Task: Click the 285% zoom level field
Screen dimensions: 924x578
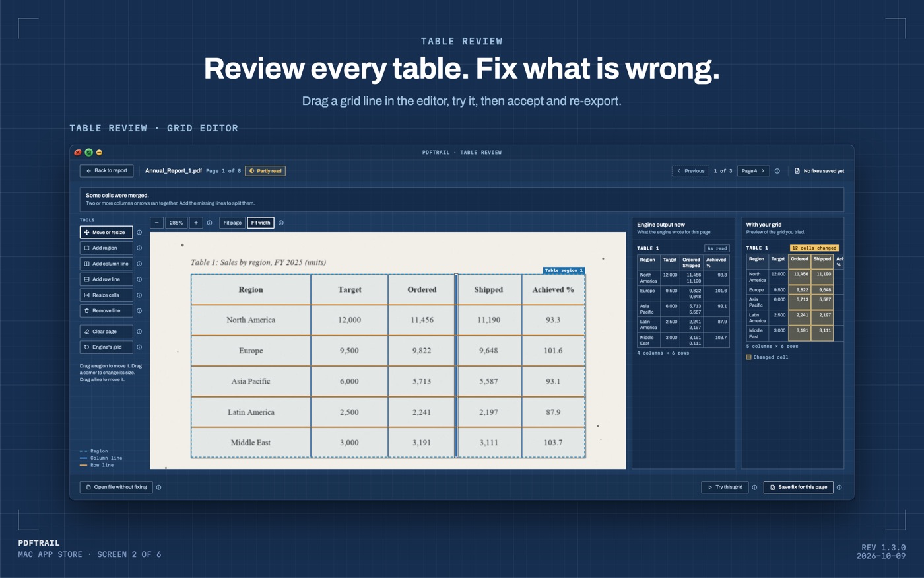Action: [176, 223]
